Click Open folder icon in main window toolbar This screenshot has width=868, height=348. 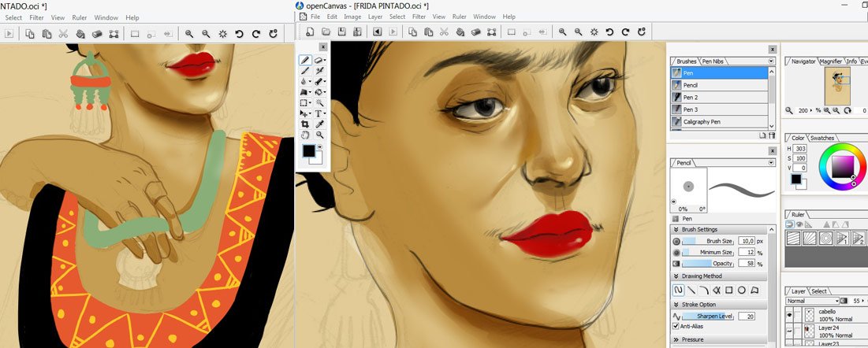(326, 32)
